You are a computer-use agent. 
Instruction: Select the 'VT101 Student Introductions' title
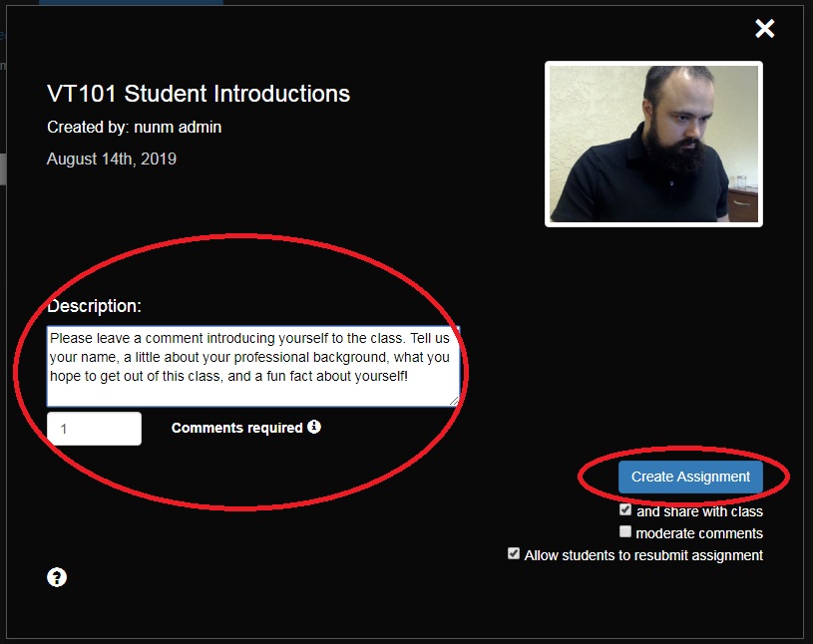pos(199,94)
